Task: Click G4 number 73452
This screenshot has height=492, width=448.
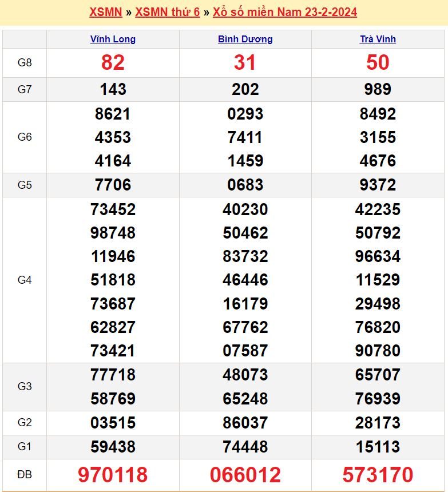Action: pyautogui.click(x=113, y=209)
